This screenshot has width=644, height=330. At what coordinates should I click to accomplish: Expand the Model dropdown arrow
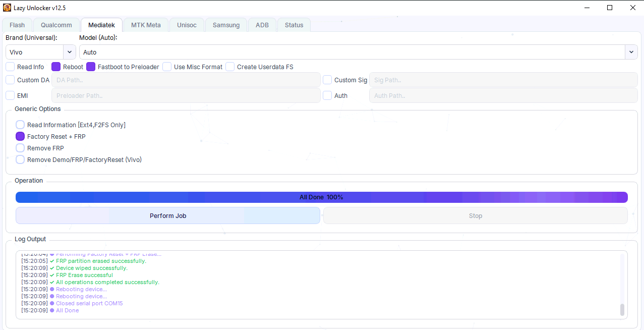click(x=631, y=52)
